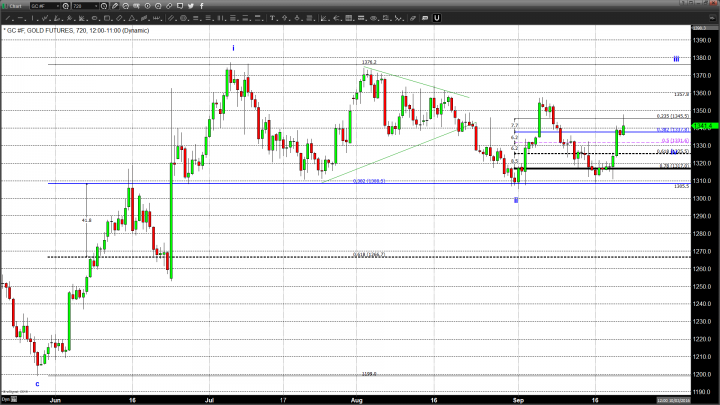Select the horizontal line tool
720x405 pixels.
coord(21,18)
